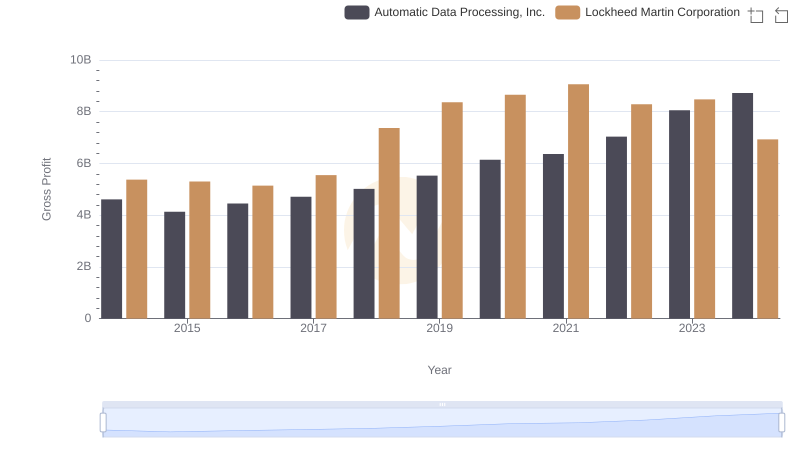Click the 2014 Automatic Data Processing bar
This screenshot has height=461, width=800.
tap(111, 259)
